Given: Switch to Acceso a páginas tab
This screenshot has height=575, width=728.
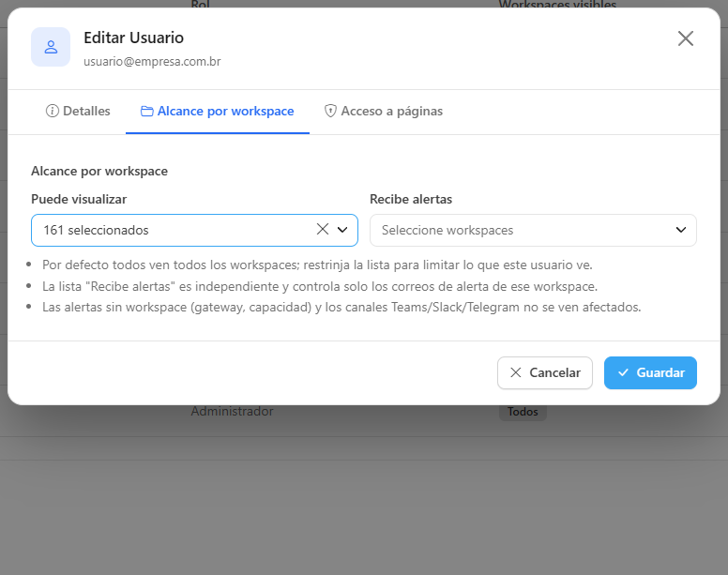Looking at the screenshot, I should [383, 111].
